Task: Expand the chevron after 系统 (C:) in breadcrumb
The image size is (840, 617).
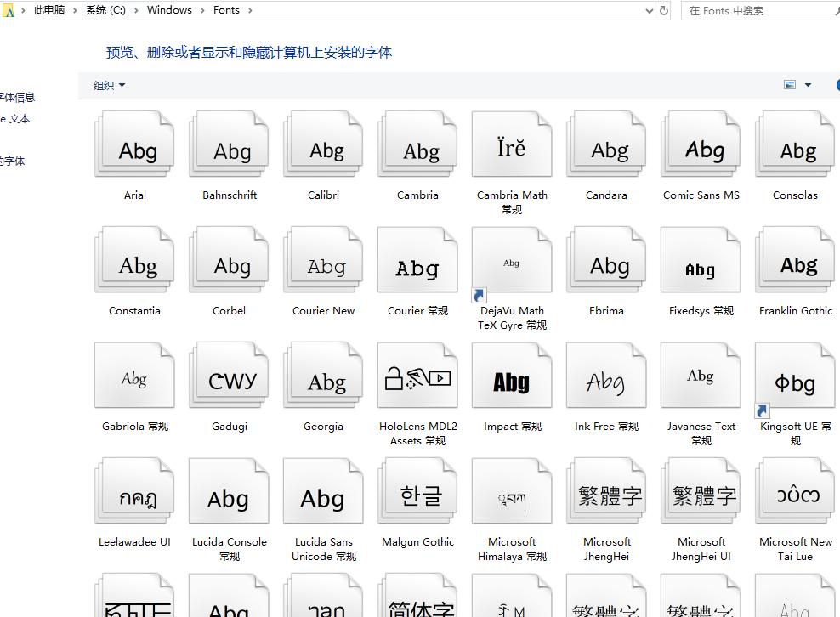Action: (136, 11)
